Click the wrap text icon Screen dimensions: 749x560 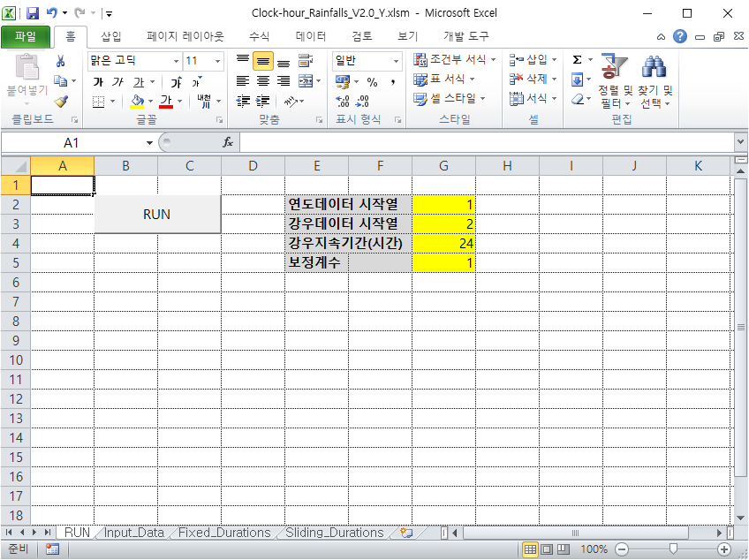pos(306,61)
